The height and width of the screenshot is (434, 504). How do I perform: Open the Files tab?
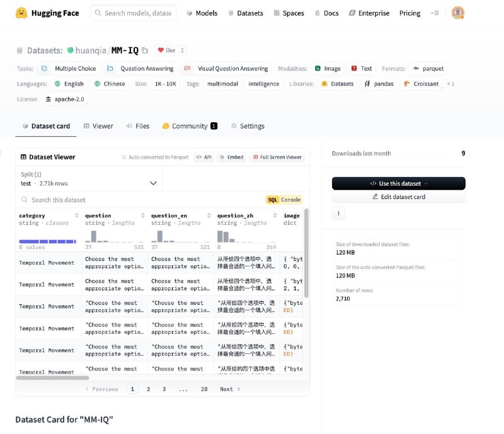click(x=138, y=126)
